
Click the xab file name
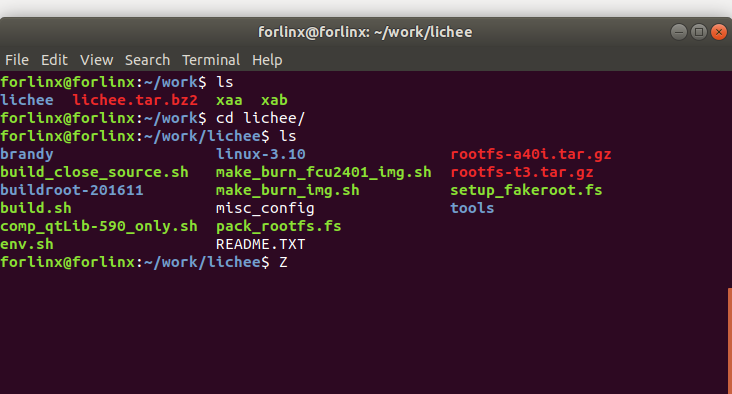pos(274,100)
